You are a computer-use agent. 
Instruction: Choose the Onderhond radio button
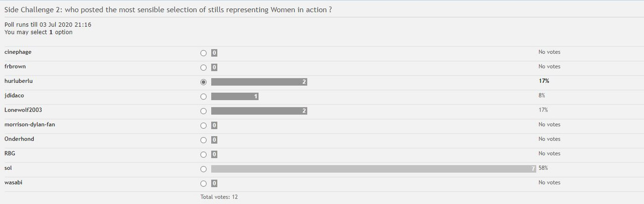(203, 140)
